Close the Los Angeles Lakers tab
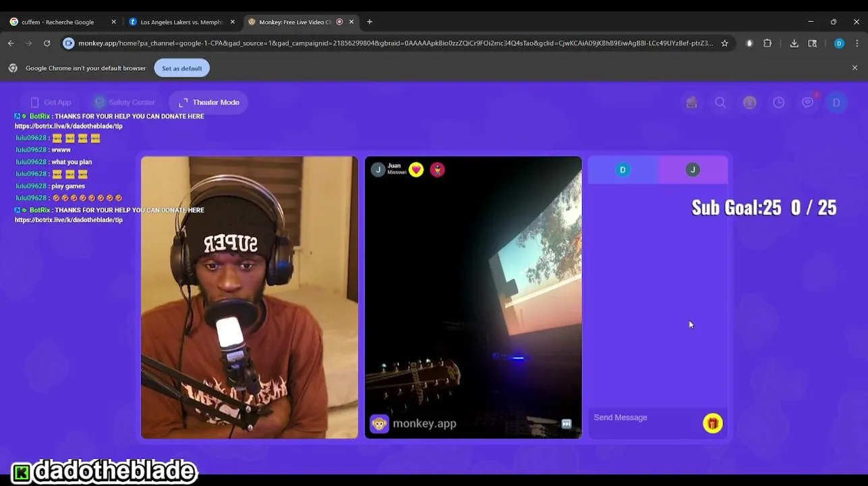Viewport: 868px width, 486px height. 233,22
